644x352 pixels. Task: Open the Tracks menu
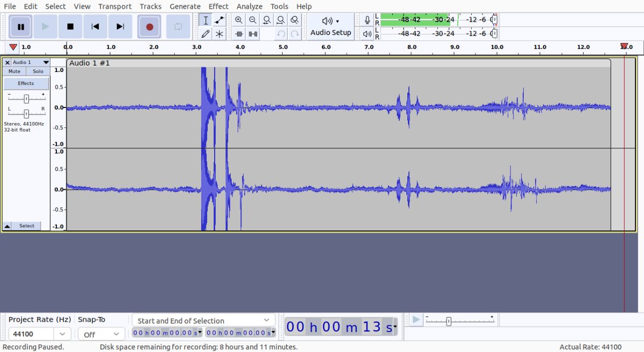150,6
